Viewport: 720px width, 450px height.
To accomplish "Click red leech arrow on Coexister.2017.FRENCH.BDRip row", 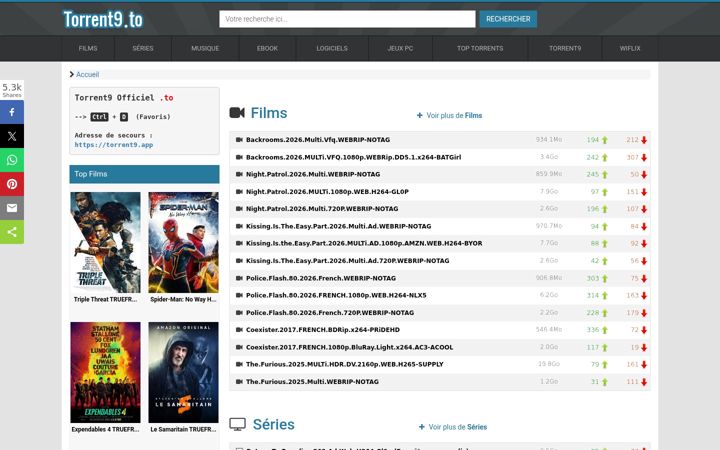I will point(644,330).
